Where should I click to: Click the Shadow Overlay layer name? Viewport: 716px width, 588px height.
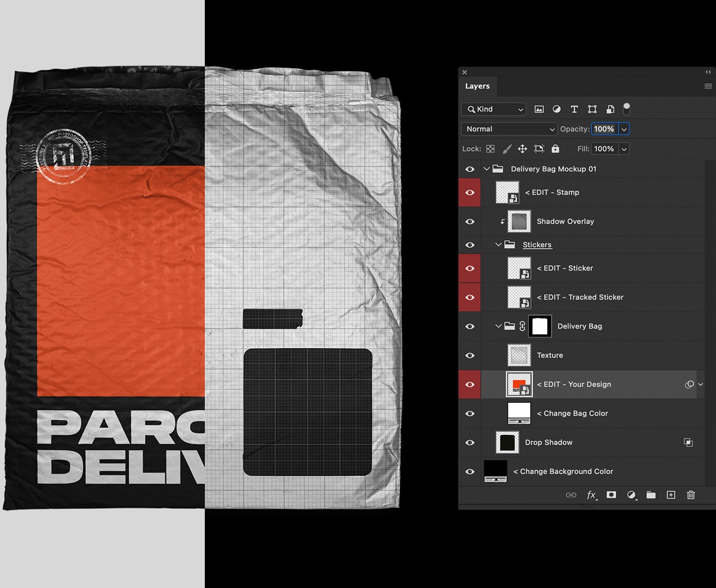tap(565, 221)
